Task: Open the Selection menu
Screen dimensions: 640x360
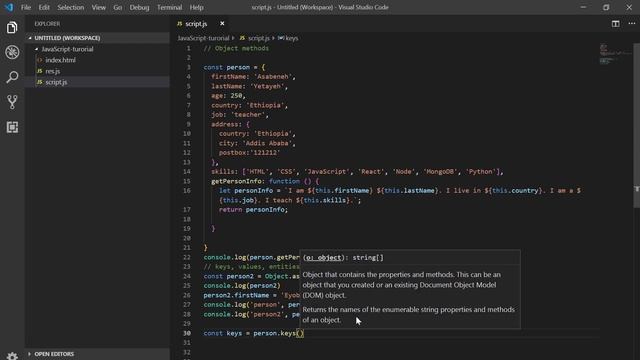Action: click(x=71, y=7)
